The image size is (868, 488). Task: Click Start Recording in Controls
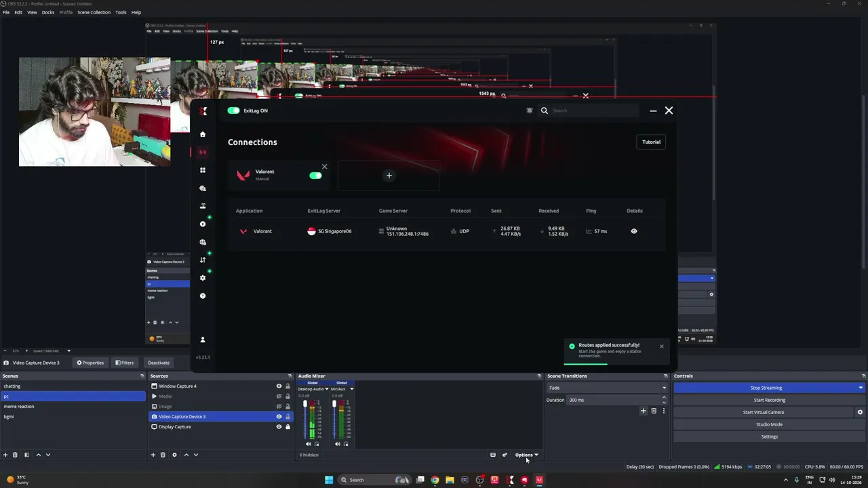pos(769,400)
